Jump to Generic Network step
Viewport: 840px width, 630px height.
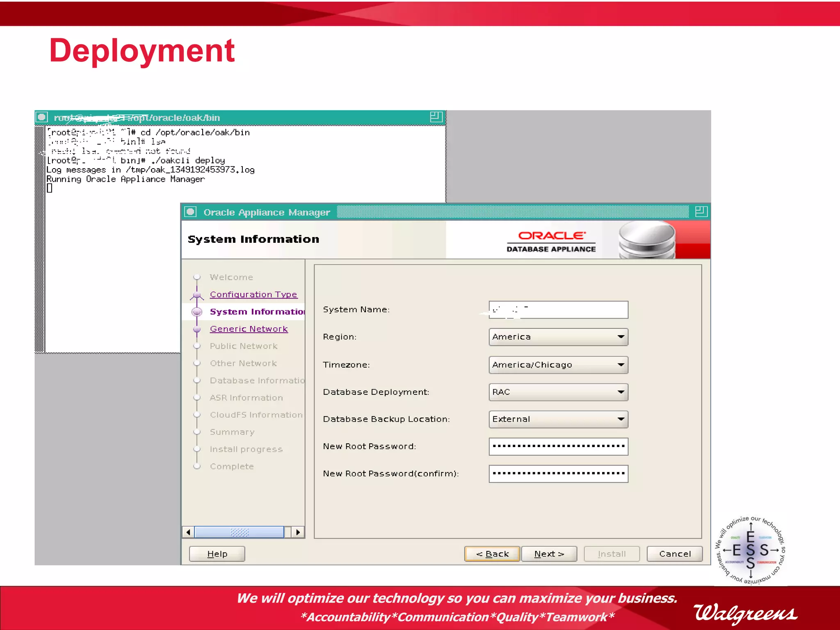point(249,329)
